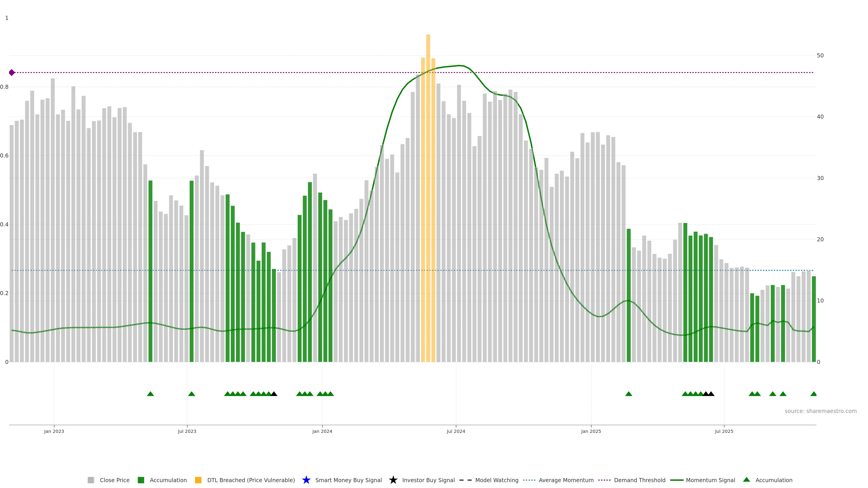
Task: Click the Jan 2023 axis label
Action: pyautogui.click(x=54, y=431)
